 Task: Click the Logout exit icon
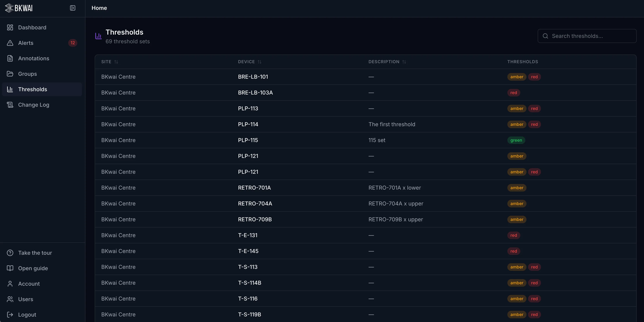pyautogui.click(x=10, y=314)
